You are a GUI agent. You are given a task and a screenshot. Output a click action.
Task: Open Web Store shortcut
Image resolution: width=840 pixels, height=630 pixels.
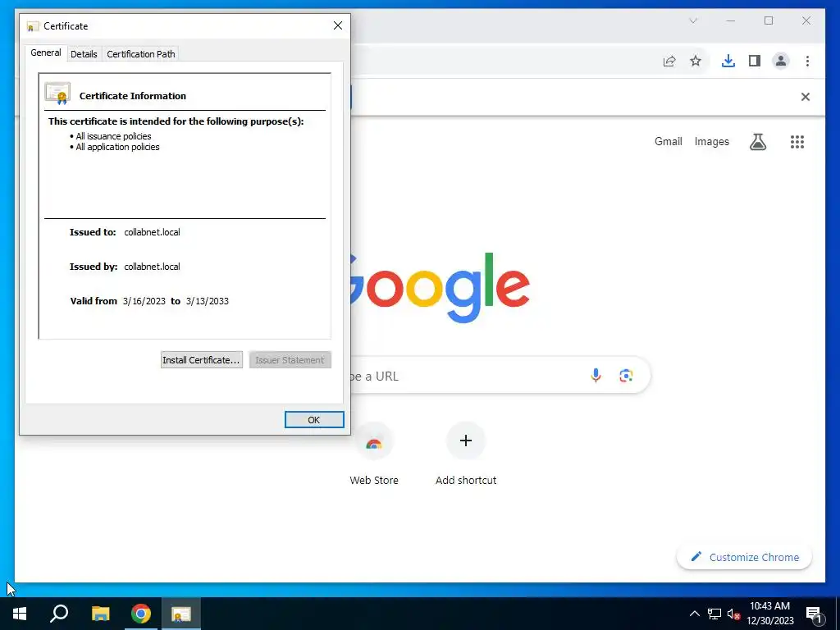point(374,454)
